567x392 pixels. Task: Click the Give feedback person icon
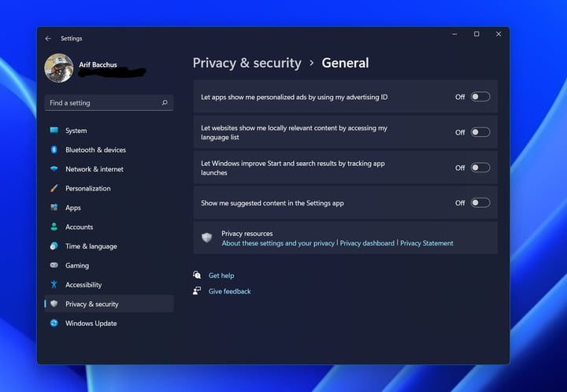coord(197,290)
